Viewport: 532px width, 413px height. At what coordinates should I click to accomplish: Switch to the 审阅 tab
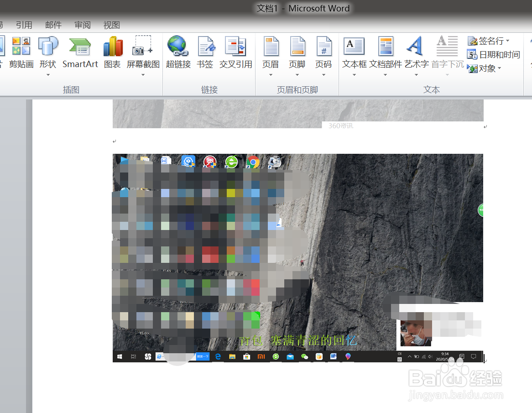coord(83,25)
